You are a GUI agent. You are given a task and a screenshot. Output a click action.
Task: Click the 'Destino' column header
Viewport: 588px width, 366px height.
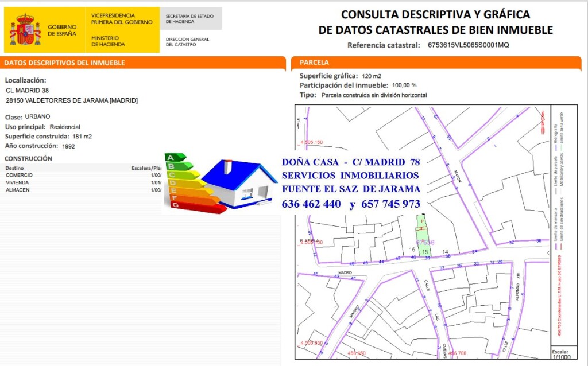(14, 168)
